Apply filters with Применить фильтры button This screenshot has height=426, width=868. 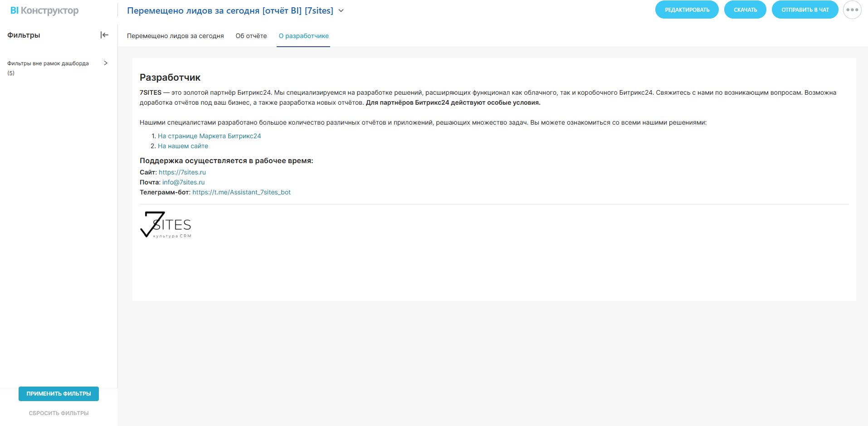(59, 394)
